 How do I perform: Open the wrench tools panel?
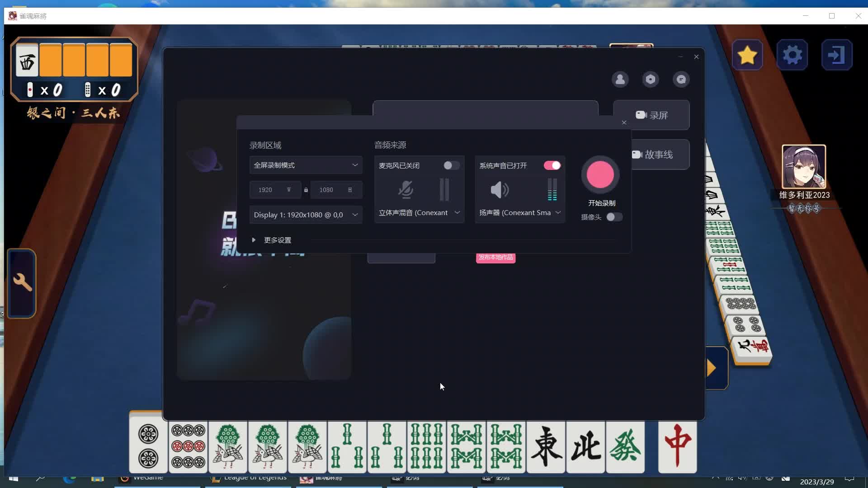[22, 283]
